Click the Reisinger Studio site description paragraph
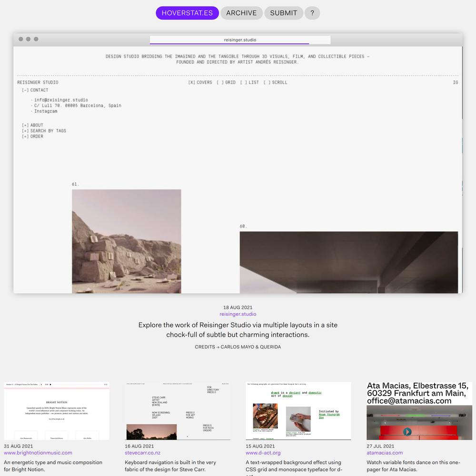 point(238,330)
